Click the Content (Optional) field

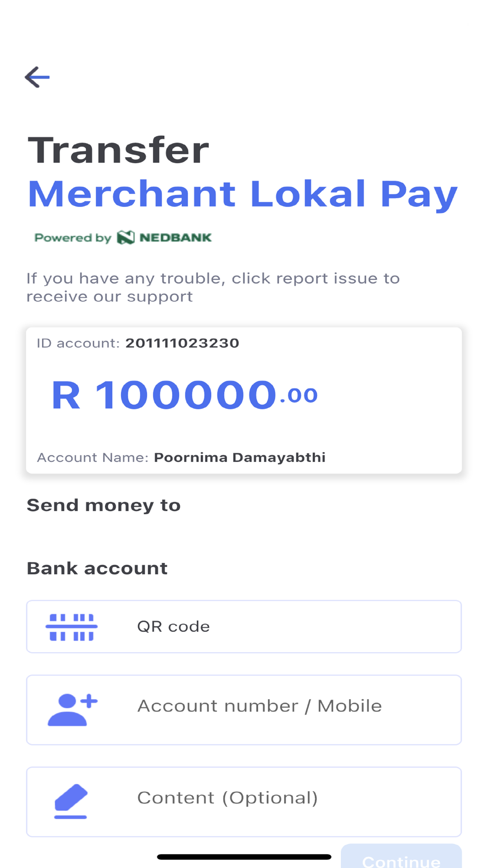(x=244, y=802)
